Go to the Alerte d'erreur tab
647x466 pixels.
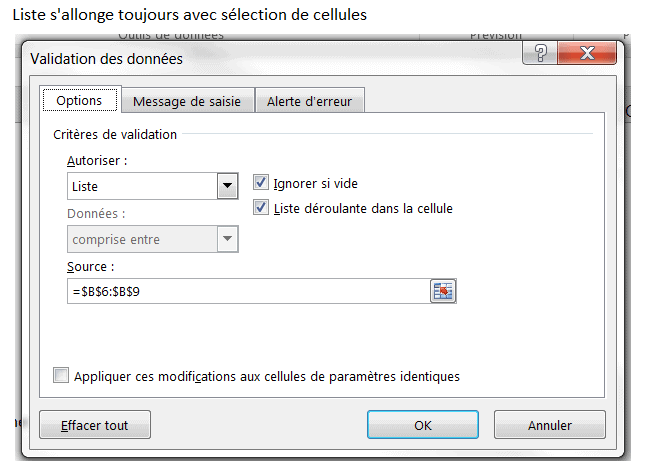tap(310, 101)
